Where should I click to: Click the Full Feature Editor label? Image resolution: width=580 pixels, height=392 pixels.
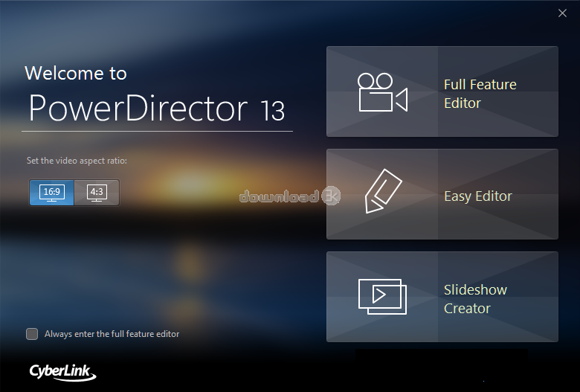(x=480, y=94)
